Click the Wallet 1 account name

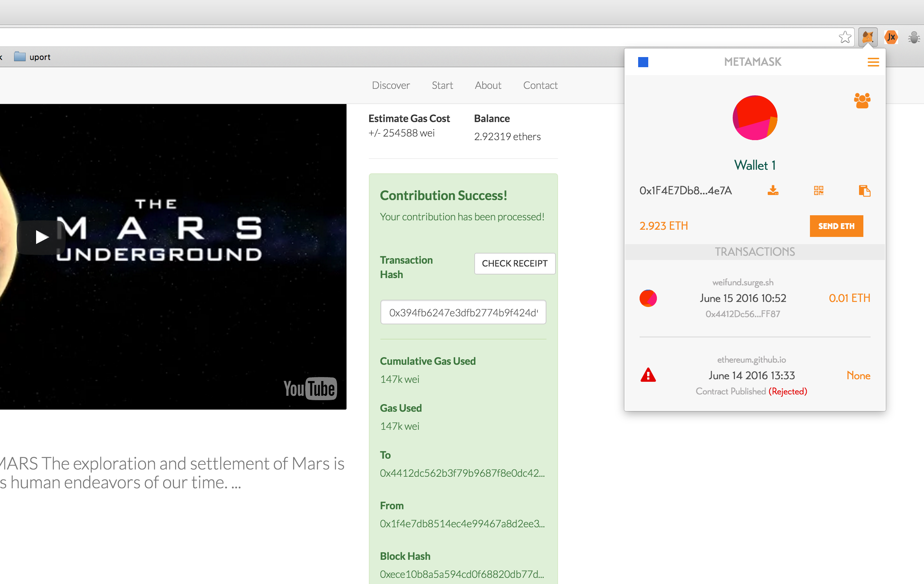pos(755,165)
